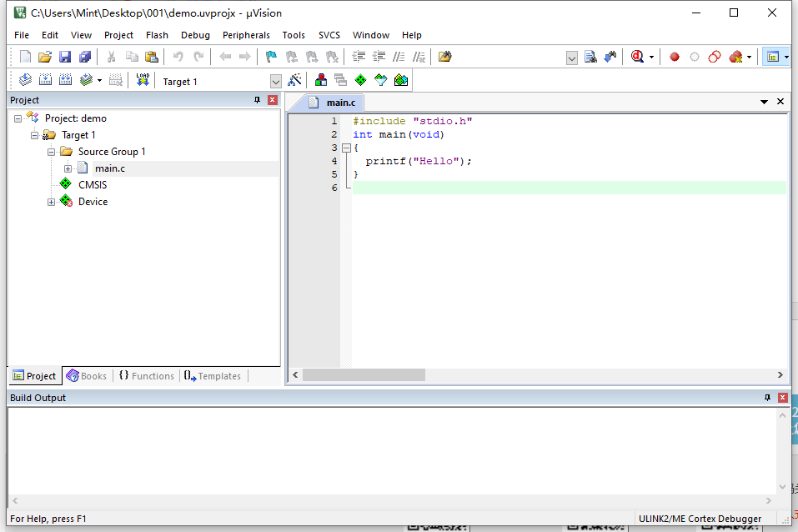This screenshot has height=532, width=798.
Task: Create a new file with New icon
Action: pyautogui.click(x=25, y=57)
